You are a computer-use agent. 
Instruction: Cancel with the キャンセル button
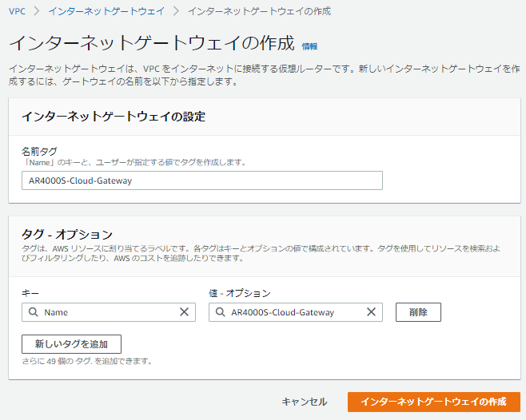coord(304,402)
